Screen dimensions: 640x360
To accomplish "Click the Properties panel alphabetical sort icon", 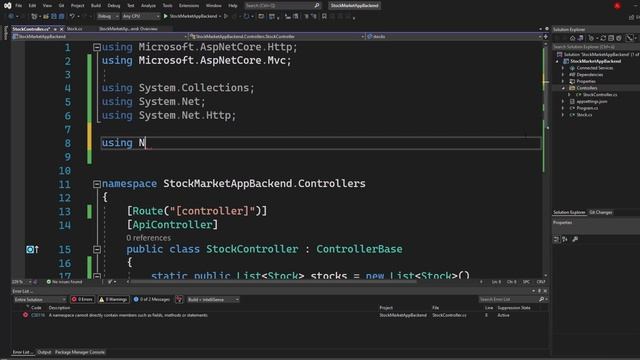I will tap(565, 239).
